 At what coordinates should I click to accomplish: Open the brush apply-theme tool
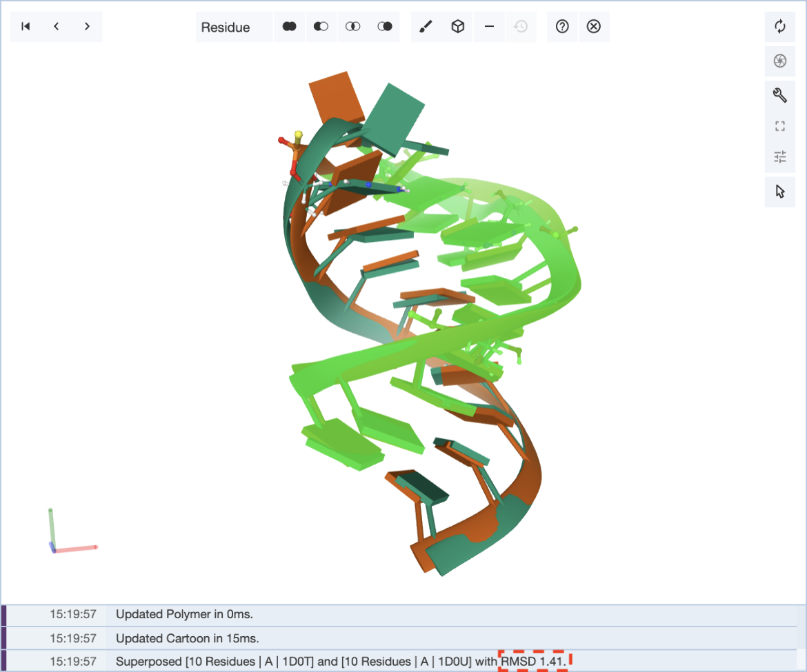426,27
